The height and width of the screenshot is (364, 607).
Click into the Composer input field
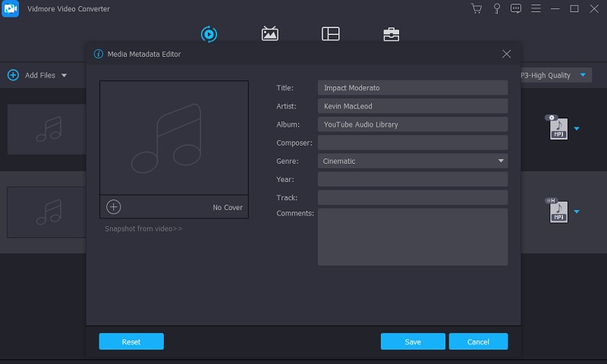[x=412, y=143]
